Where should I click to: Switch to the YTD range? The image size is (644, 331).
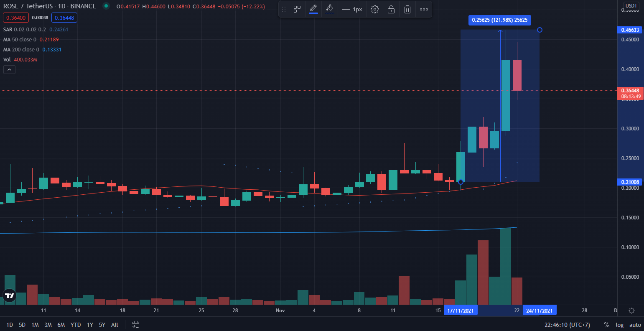pyautogui.click(x=76, y=325)
